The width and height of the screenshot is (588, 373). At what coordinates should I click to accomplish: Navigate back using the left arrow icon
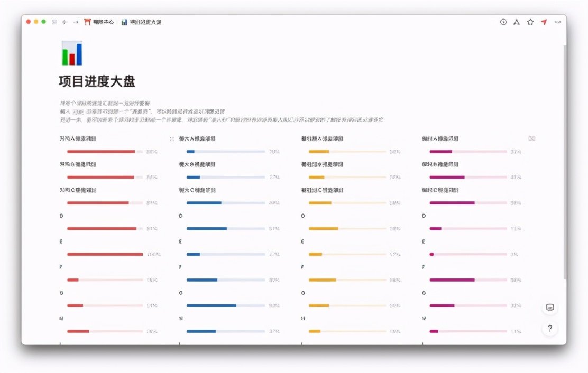[x=65, y=22]
